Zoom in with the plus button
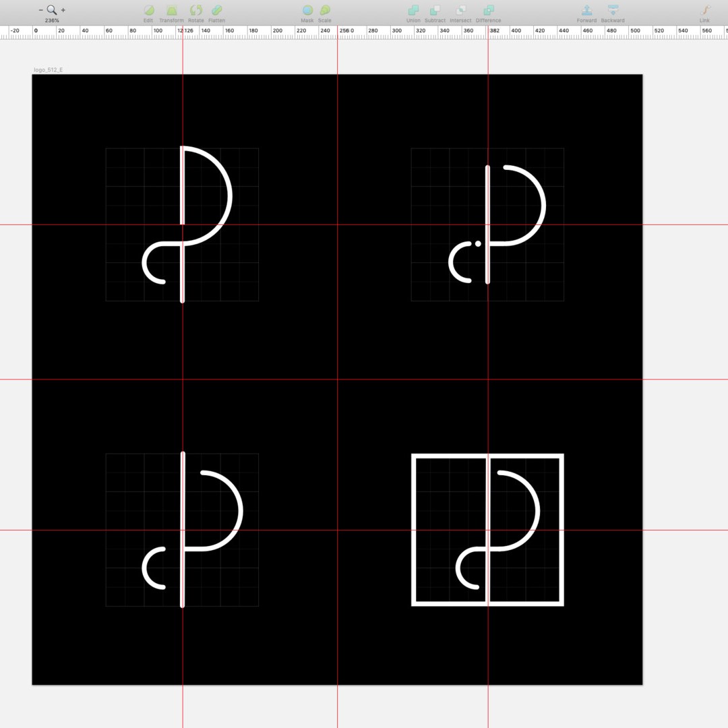The width and height of the screenshot is (728, 728). [x=63, y=9]
